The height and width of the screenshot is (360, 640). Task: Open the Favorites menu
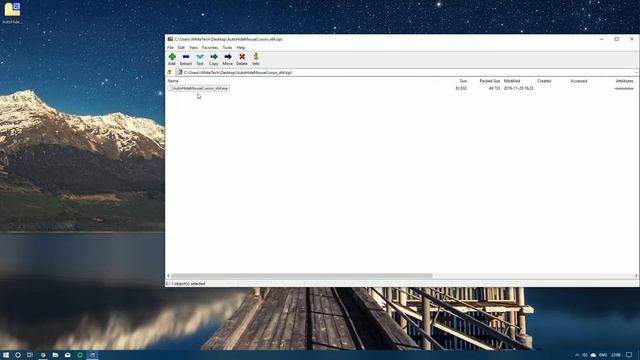210,48
